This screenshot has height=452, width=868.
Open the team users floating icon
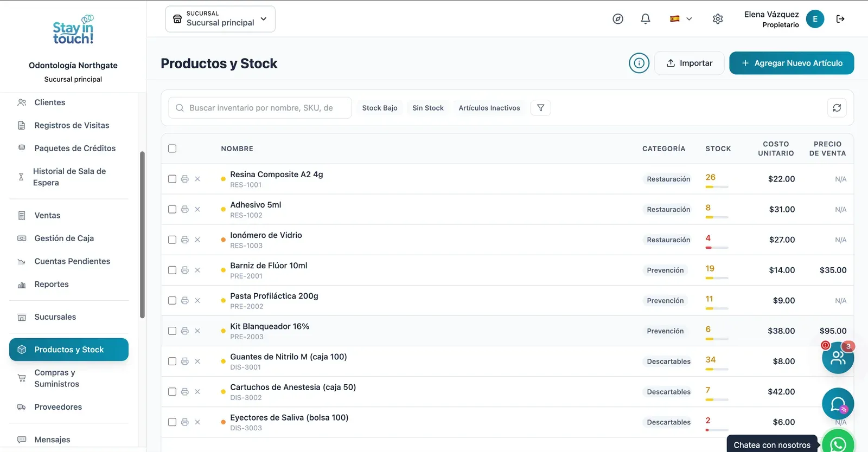coord(838,358)
